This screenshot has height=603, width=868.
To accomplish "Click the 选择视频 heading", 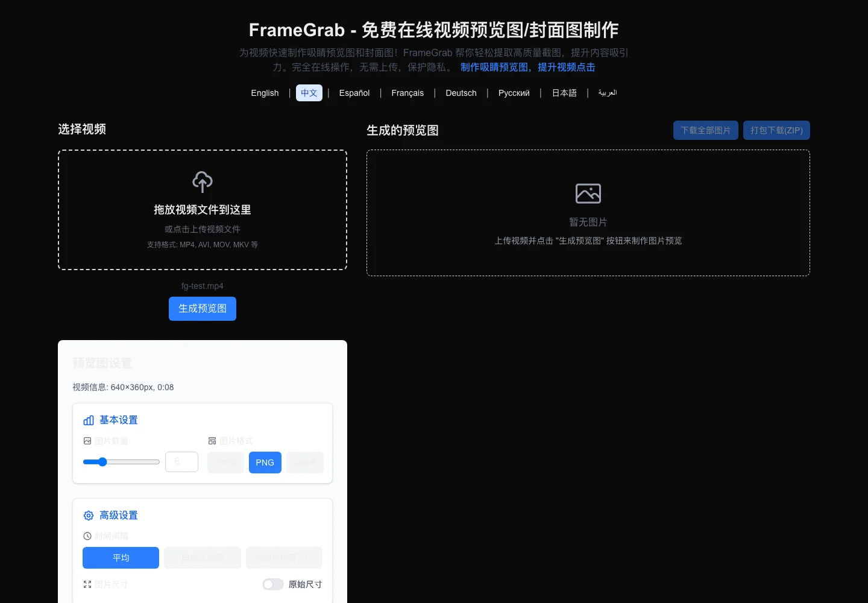I will [x=82, y=129].
